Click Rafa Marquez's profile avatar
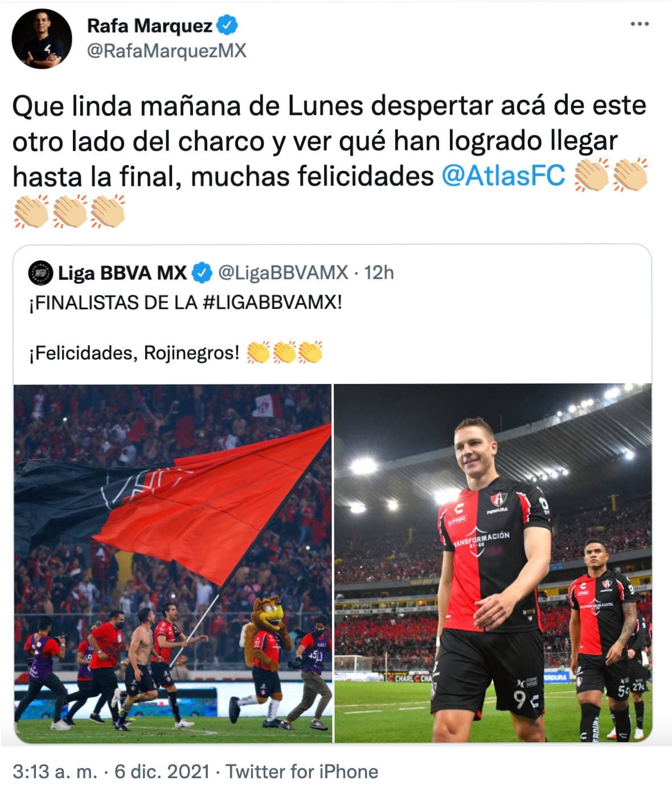Screen dimensions: 672x793 tap(42, 39)
